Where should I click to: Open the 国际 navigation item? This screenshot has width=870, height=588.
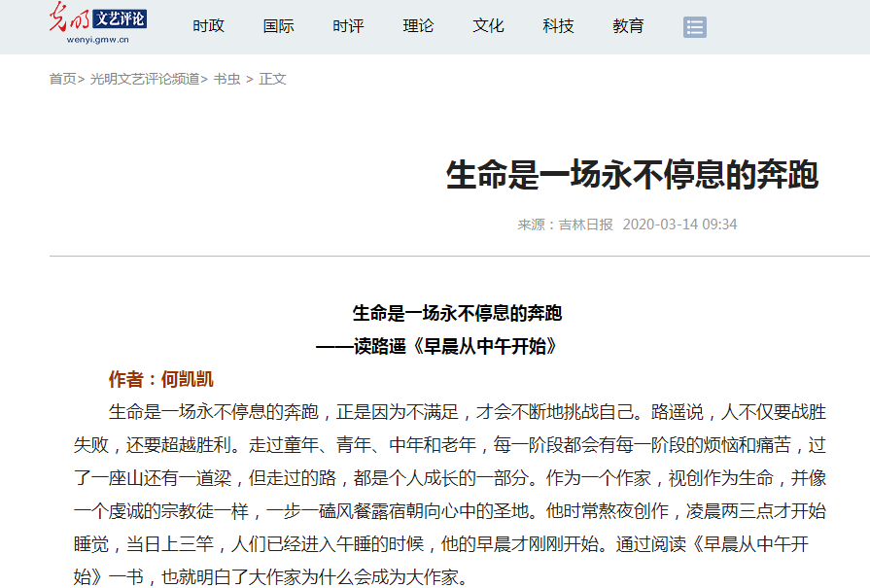coord(278,26)
